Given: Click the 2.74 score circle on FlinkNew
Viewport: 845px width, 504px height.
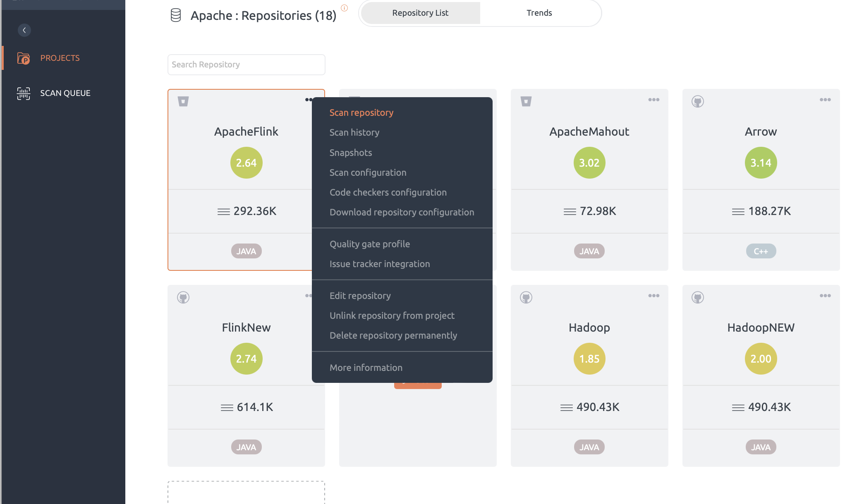Looking at the screenshot, I should [246, 359].
